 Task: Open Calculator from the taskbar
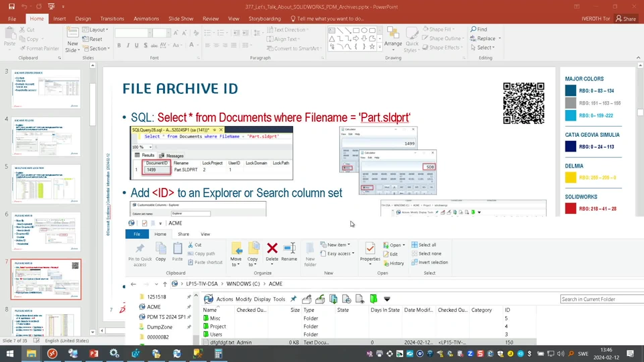218,353
